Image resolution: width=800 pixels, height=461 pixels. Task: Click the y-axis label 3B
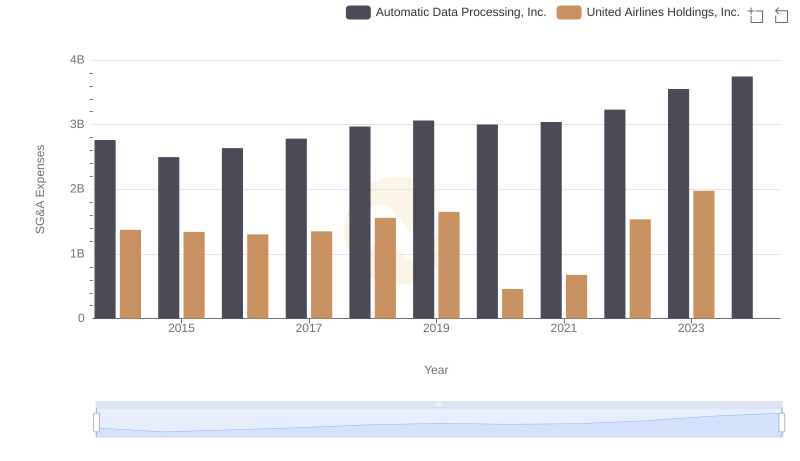point(77,124)
